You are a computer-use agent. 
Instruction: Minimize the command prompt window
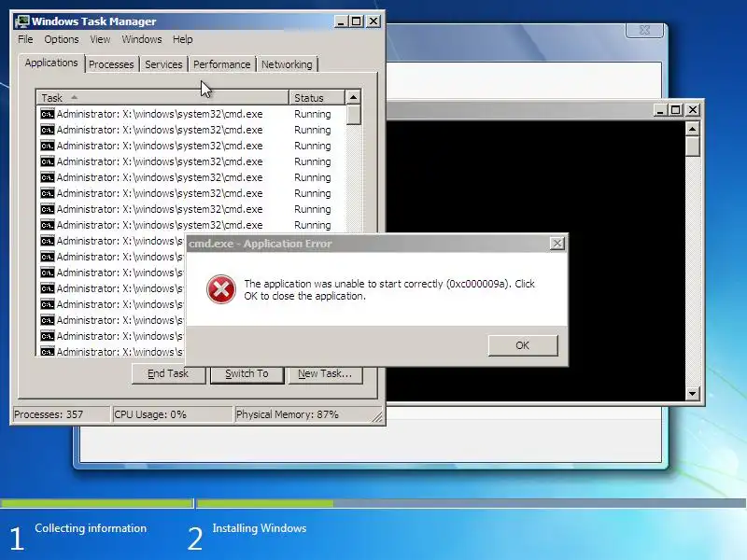click(x=660, y=110)
